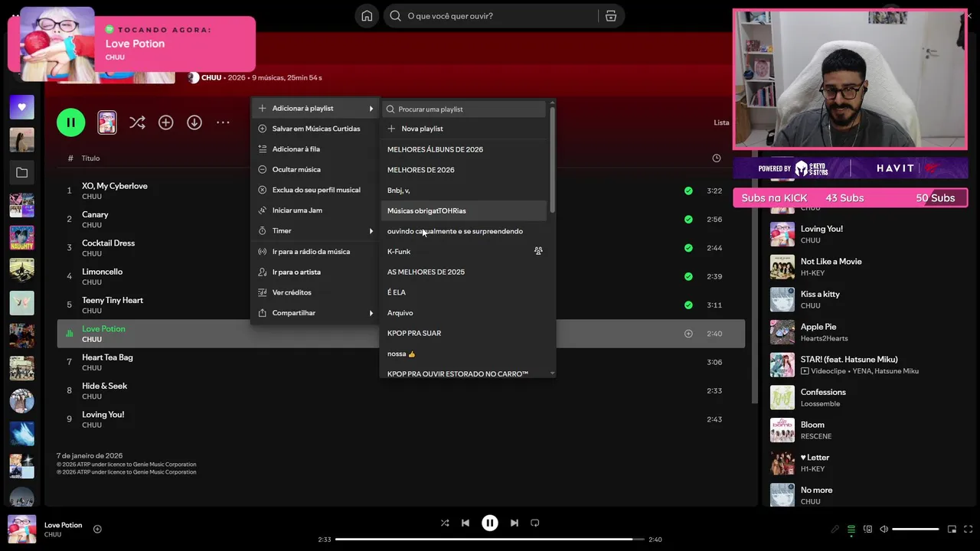980x551 pixels.
Task: Choose 'Iniciar uma Jam'
Action: (x=315, y=210)
